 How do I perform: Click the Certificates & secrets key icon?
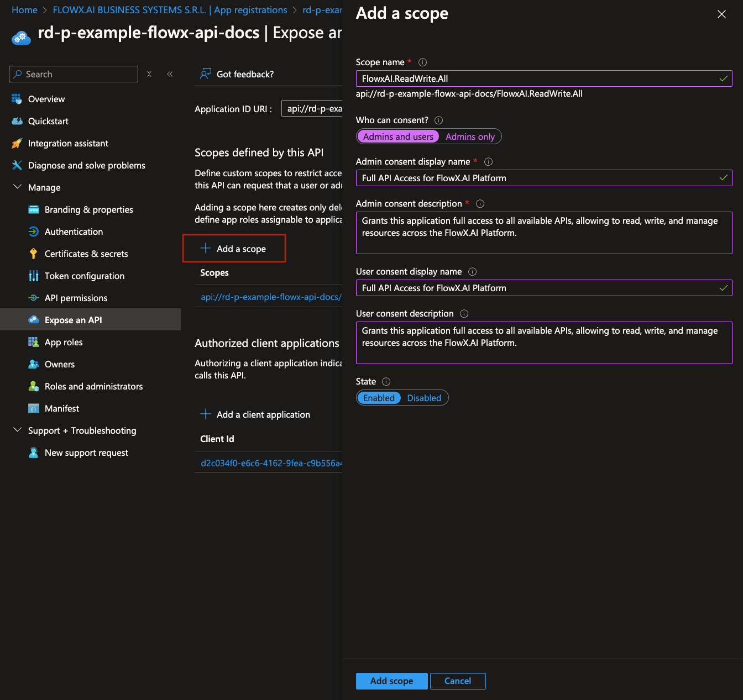pos(34,254)
